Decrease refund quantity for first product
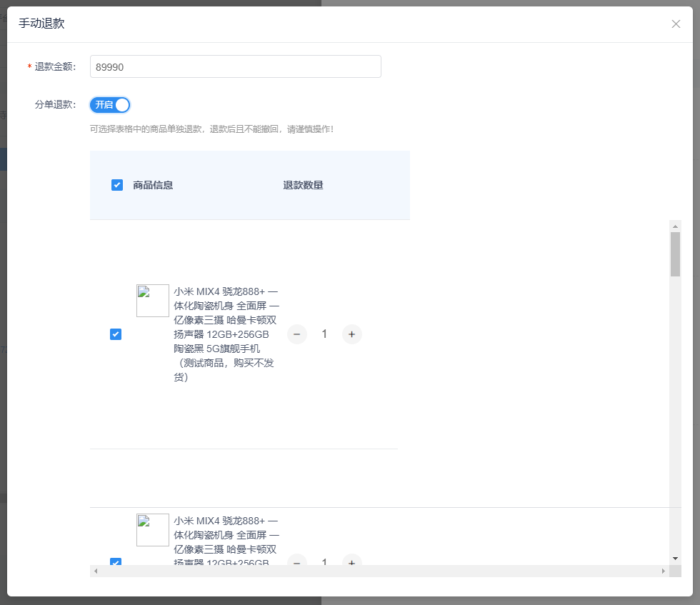The image size is (700, 605). (297, 334)
